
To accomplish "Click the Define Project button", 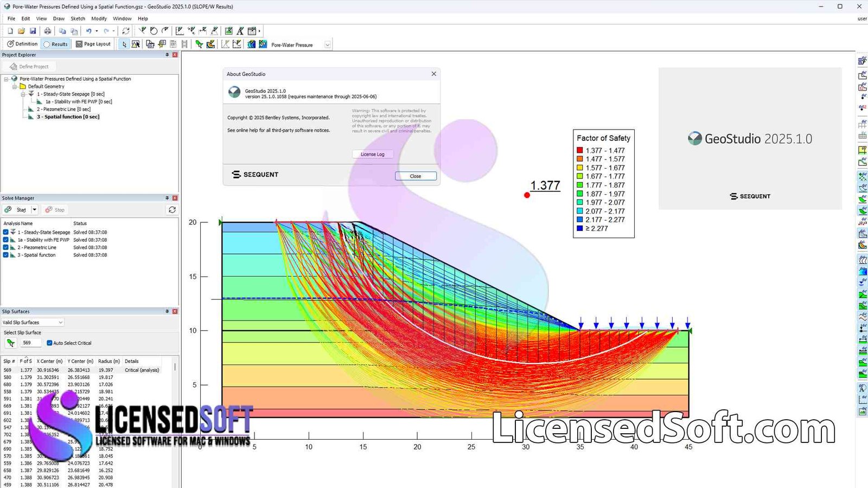I will point(29,67).
